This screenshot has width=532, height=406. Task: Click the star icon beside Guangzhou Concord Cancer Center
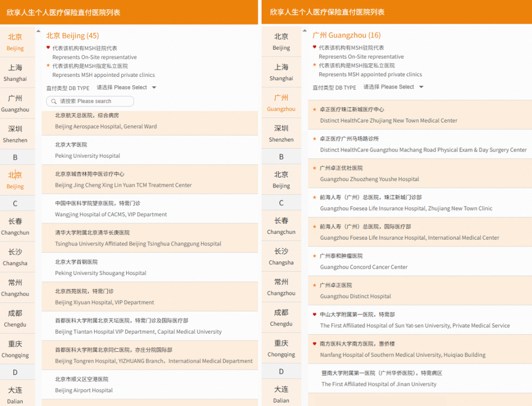click(315, 256)
